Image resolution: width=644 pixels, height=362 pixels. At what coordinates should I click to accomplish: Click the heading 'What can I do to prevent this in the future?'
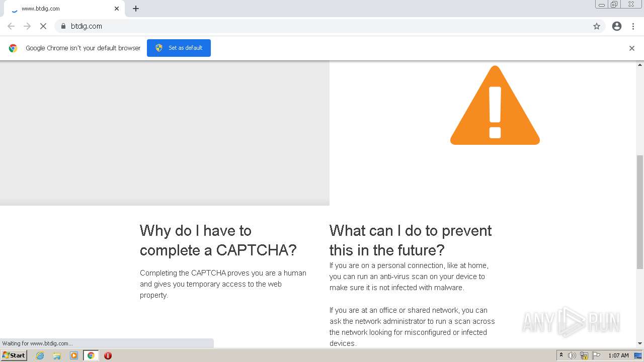point(411,240)
